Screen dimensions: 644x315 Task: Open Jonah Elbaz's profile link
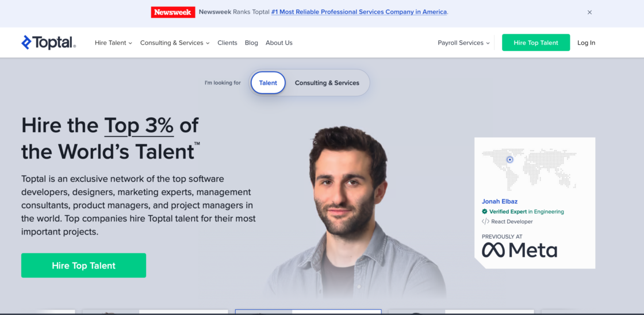click(x=500, y=201)
